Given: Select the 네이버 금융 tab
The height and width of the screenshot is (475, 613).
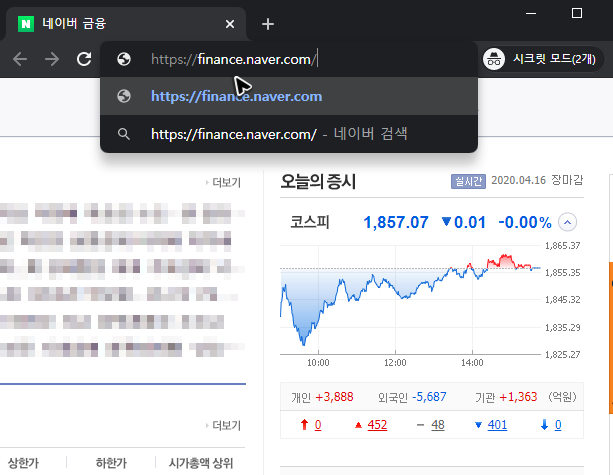Looking at the screenshot, I should [x=125, y=24].
